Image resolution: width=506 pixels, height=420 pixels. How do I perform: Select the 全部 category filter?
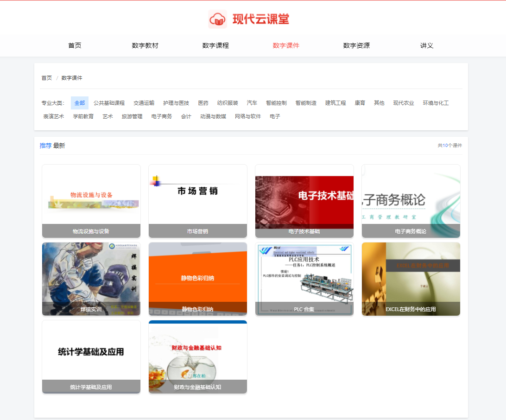point(80,103)
